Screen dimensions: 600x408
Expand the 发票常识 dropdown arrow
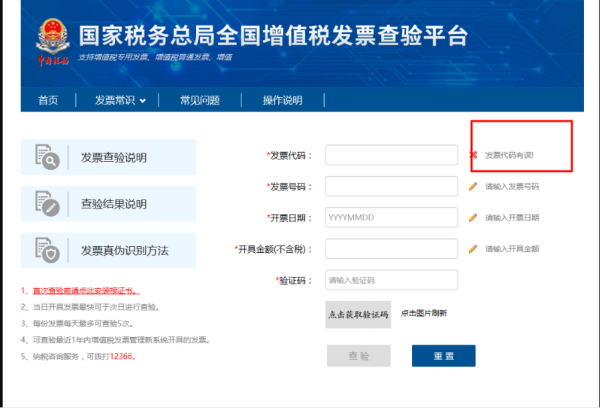143,101
